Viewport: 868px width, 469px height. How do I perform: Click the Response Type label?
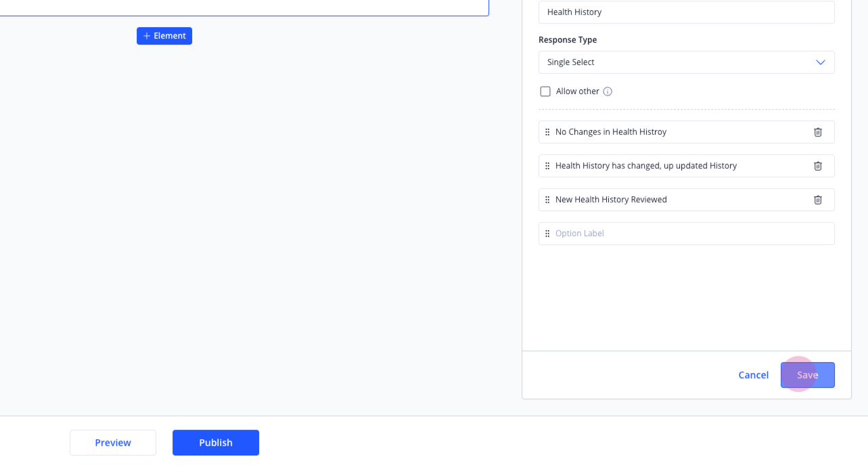click(x=568, y=40)
